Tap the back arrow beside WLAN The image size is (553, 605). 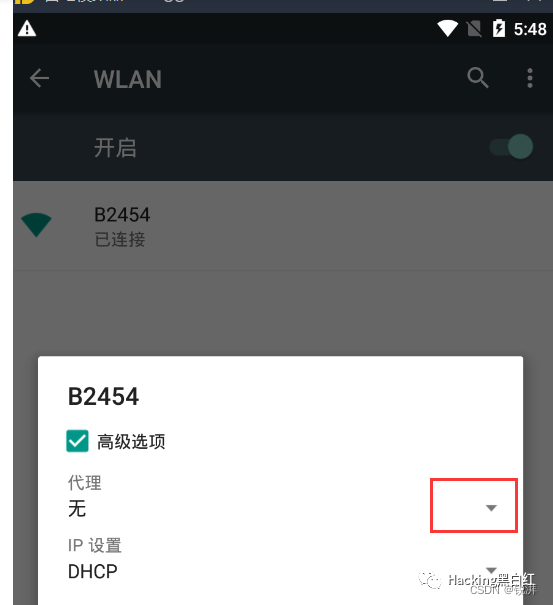click(x=39, y=78)
